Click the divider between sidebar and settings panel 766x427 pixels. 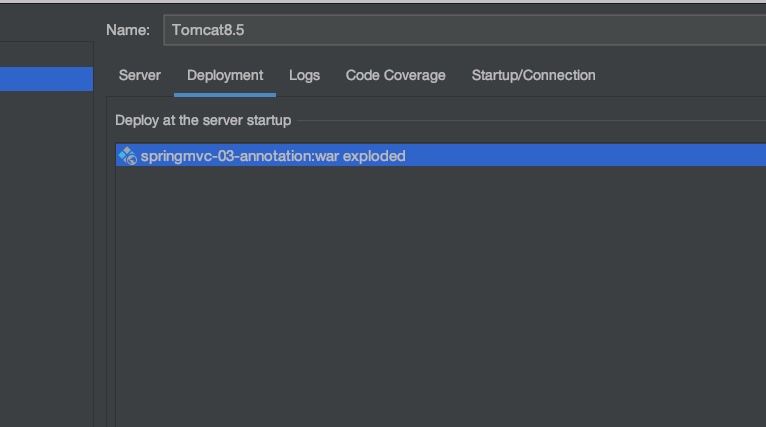tap(94, 250)
